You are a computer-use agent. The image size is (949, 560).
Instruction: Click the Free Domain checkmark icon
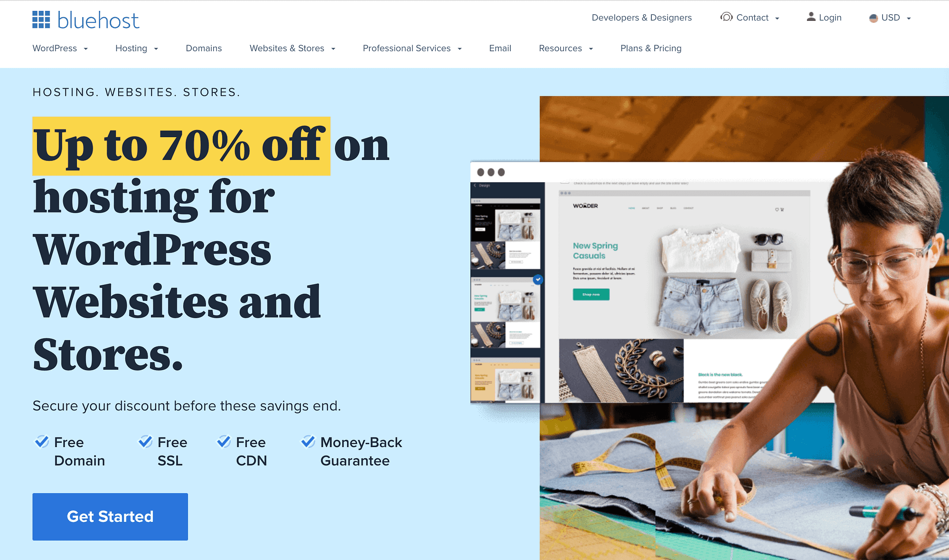click(41, 441)
